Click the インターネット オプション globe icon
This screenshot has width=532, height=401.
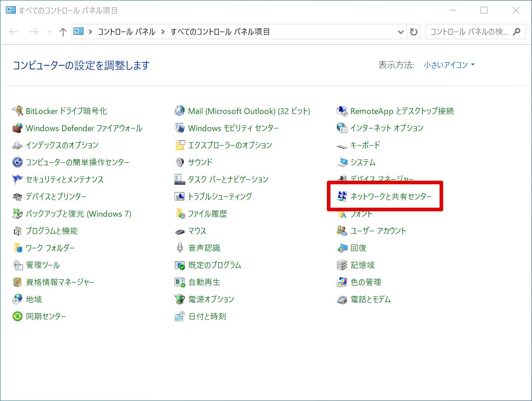(342, 128)
